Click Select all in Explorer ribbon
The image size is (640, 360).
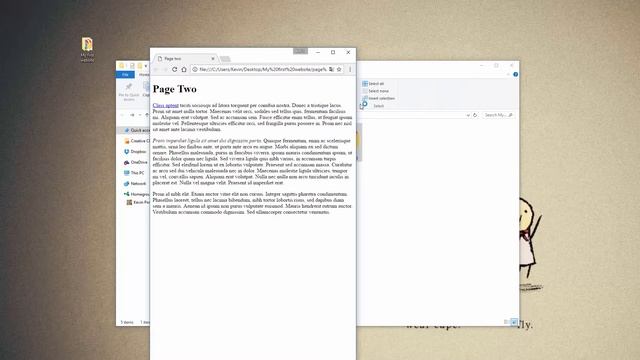(x=373, y=84)
